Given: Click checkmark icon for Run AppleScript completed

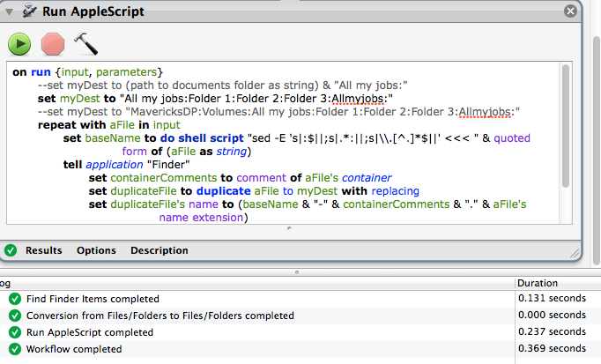Looking at the screenshot, I should pyautogui.click(x=15, y=332).
